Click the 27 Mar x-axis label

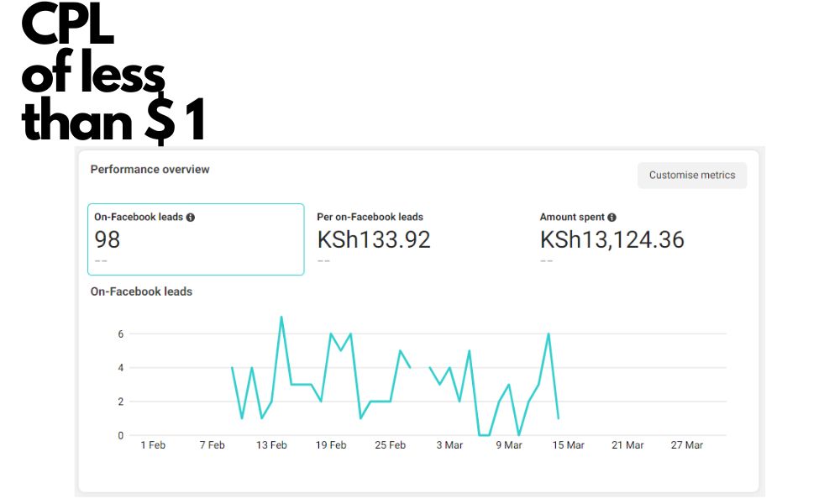point(687,445)
